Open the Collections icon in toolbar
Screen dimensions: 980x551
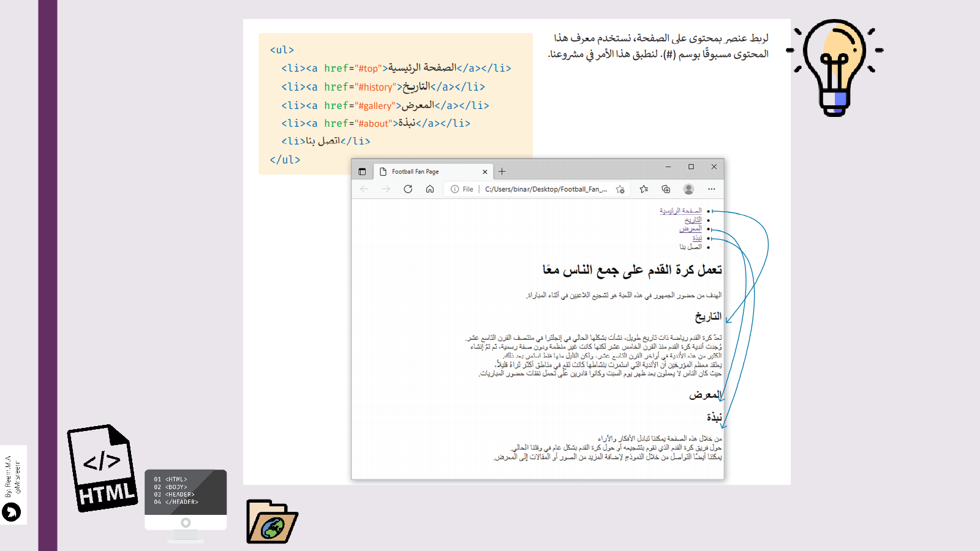coord(666,189)
